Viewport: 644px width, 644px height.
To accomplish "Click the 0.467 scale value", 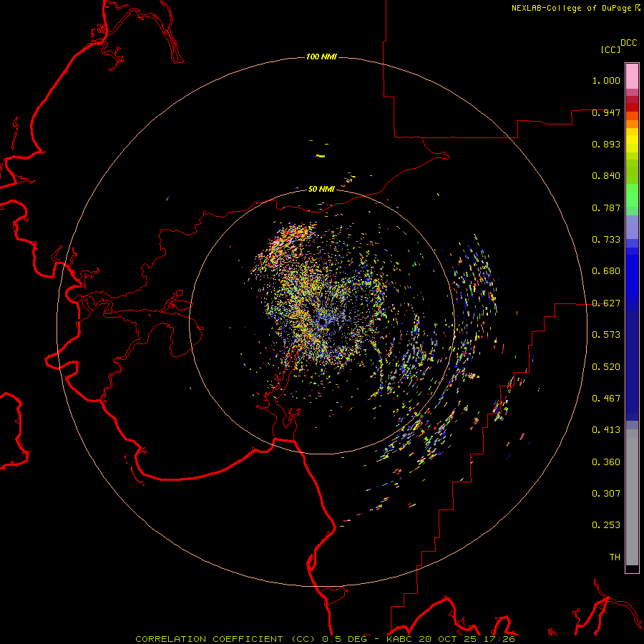I will pyautogui.click(x=606, y=399).
